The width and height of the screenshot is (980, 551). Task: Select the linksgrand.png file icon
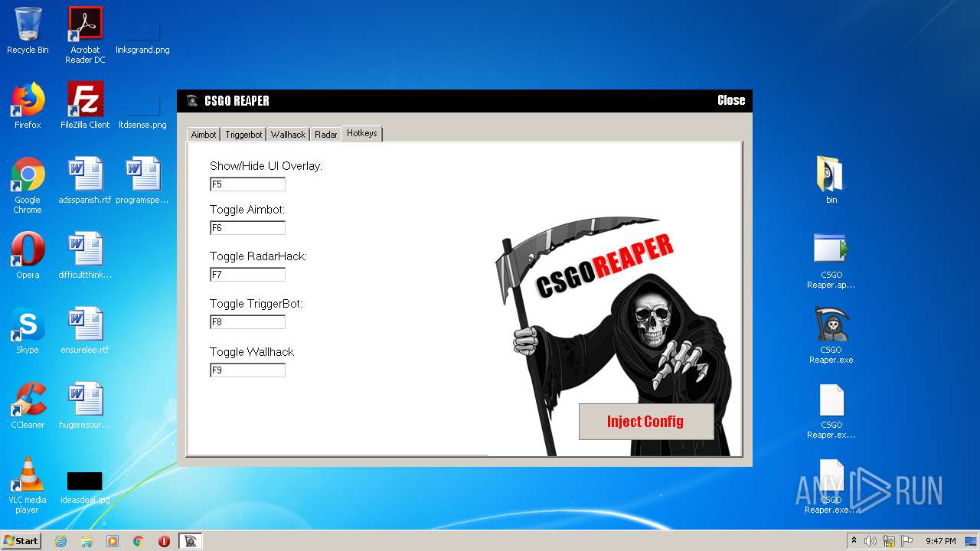pos(142,31)
